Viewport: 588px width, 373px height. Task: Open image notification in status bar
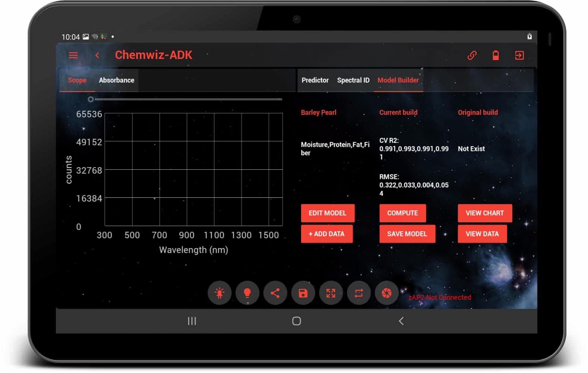(86, 37)
